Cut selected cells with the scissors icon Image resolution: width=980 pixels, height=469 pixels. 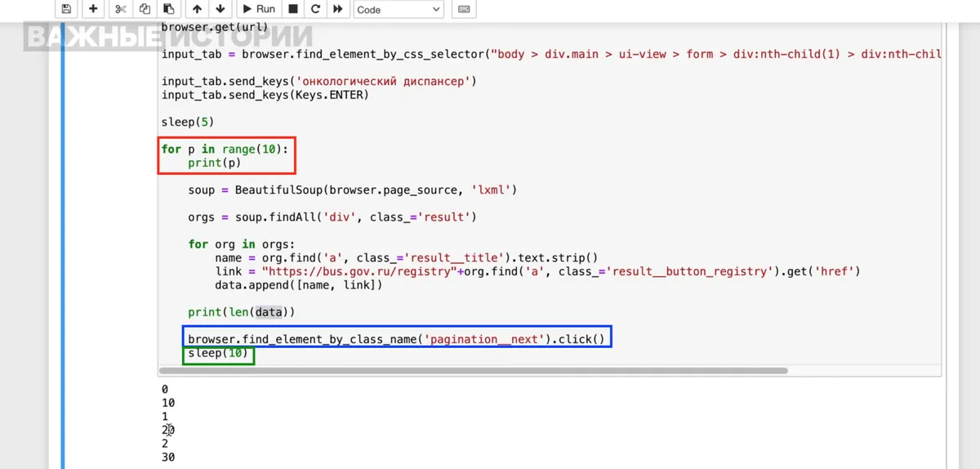click(121, 9)
